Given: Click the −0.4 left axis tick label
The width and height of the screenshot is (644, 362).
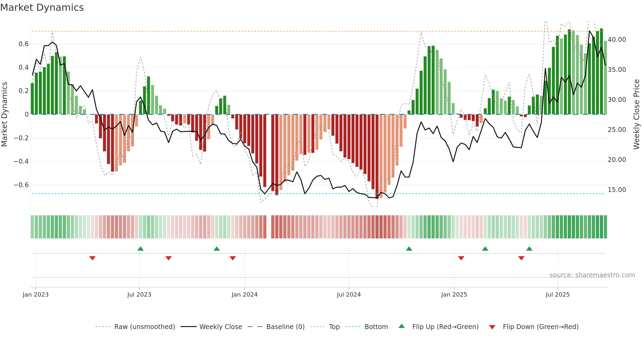Looking at the screenshot, I should click(x=21, y=161).
